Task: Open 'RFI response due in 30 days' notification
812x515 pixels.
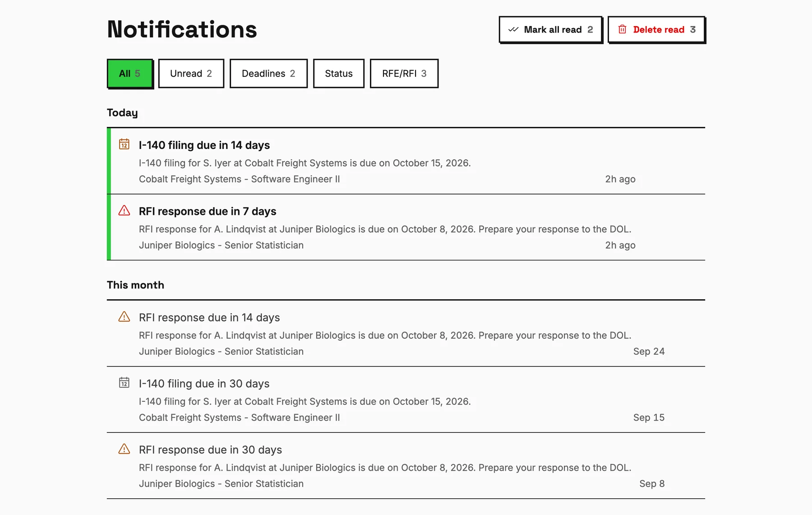Action: 406,466
